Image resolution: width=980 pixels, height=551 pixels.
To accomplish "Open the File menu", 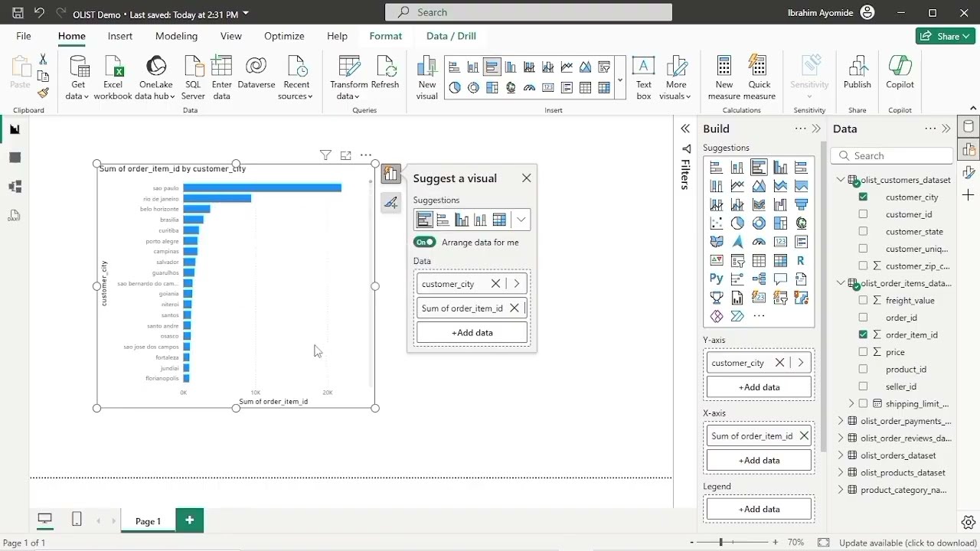I will [x=24, y=36].
